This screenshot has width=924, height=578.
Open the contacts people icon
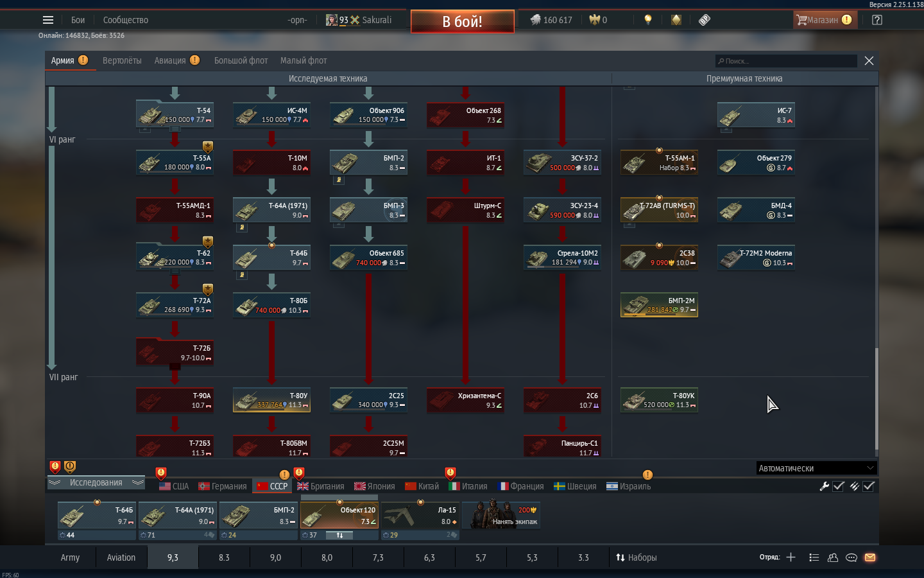coord(833,557)
